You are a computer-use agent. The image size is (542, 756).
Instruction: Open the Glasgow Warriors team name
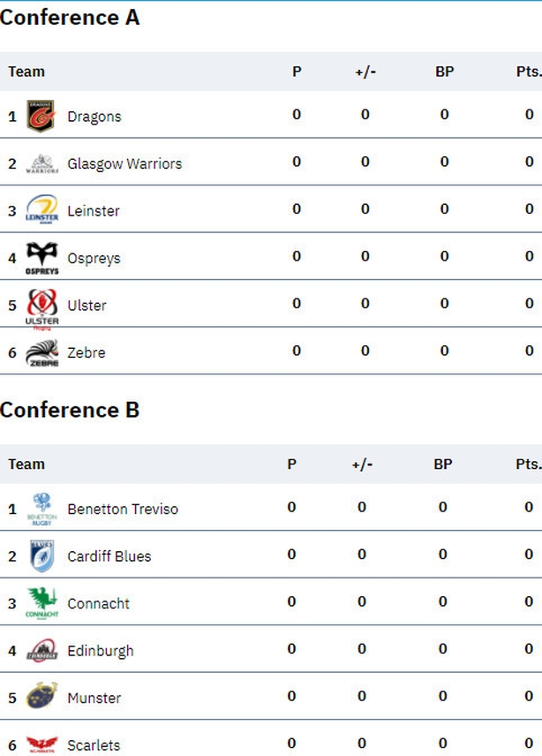click(124, 164)
